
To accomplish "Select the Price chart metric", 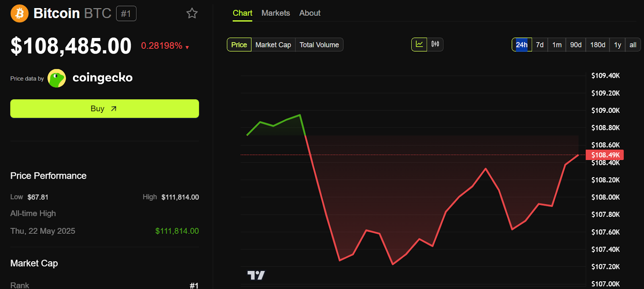I will [x=239, y=45].
